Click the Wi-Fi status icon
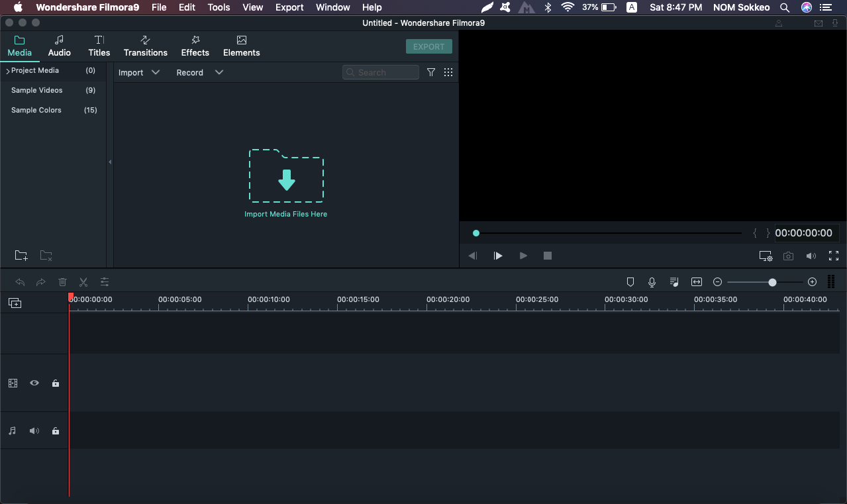The height and width of the screenshot is (504, 847). click(568, 7)
